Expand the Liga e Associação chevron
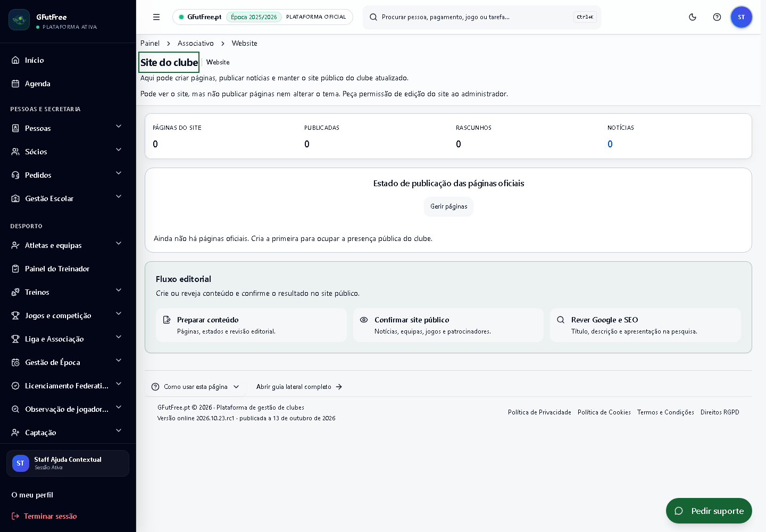Screen dimensions: 766x532 pyautogui.click(x=119, y=337)
